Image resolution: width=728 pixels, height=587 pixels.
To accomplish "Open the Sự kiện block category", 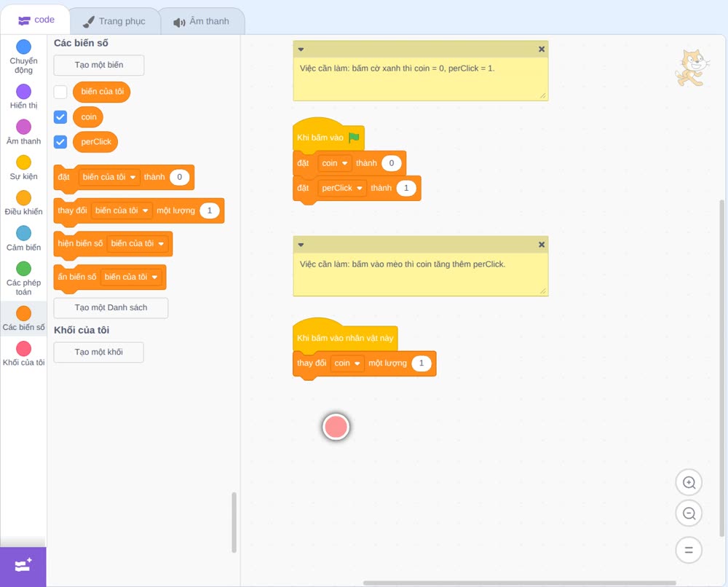I will point(24,168).
